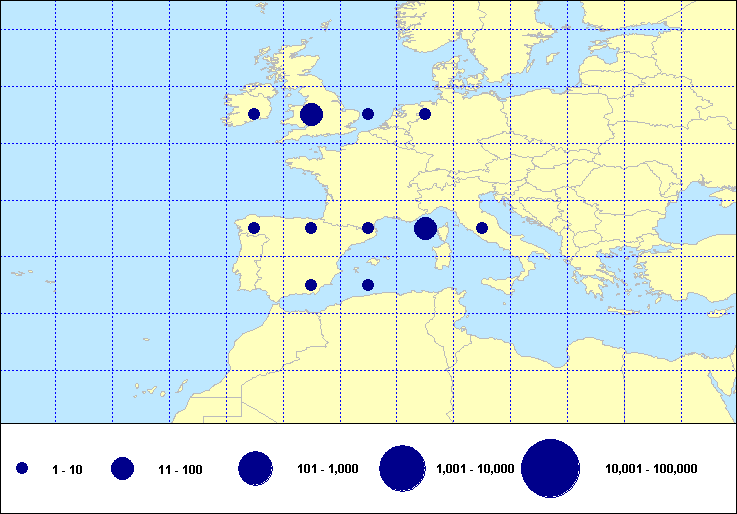The height and width of the screenshot is (514, 737).
Task: Click the legend circle for 1,001 - 10,000
Action: [x=403, y=468]
